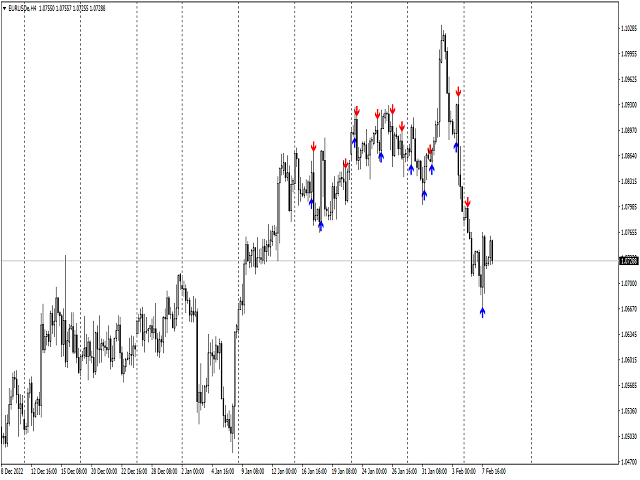This screenshot has height=480, width=640.
Task: Click the 1.05685 price axis label
Action: tap(629, 385)
